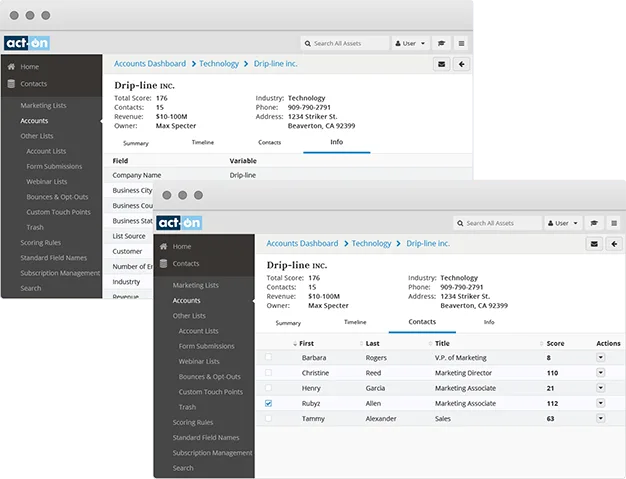Open Bounces & Opt-Outs in the front sidebar
The width and height of the screenshot is (626, 479).
(x=210, y=377)
